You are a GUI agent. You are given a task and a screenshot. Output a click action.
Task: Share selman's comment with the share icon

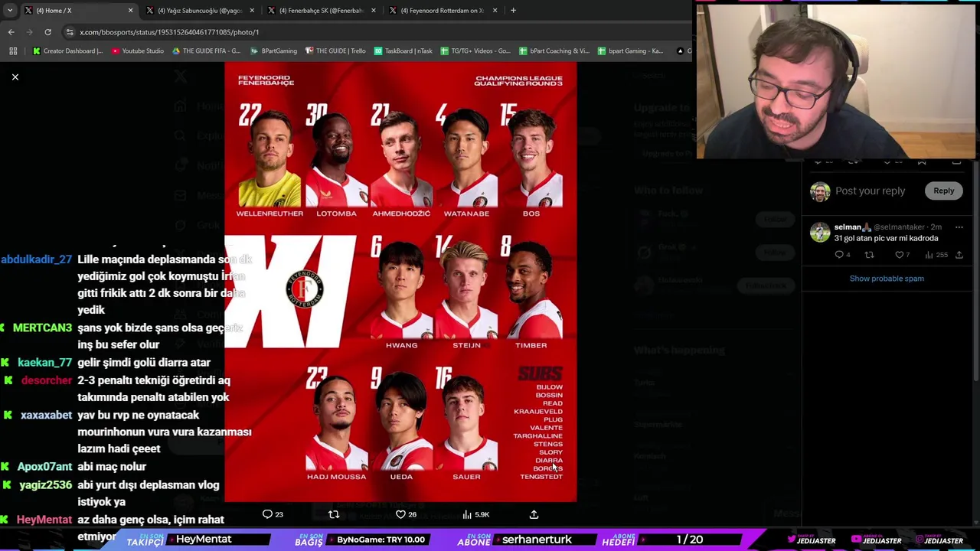[959, 255]
